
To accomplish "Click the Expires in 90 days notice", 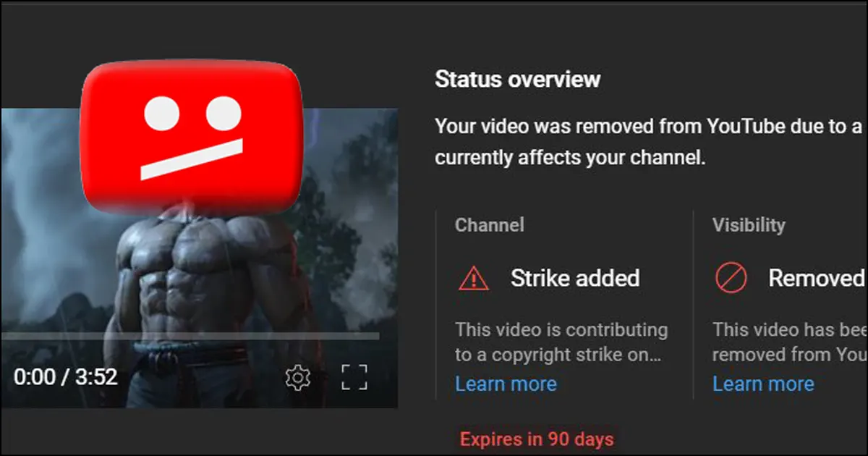I will tap(537, 439).
